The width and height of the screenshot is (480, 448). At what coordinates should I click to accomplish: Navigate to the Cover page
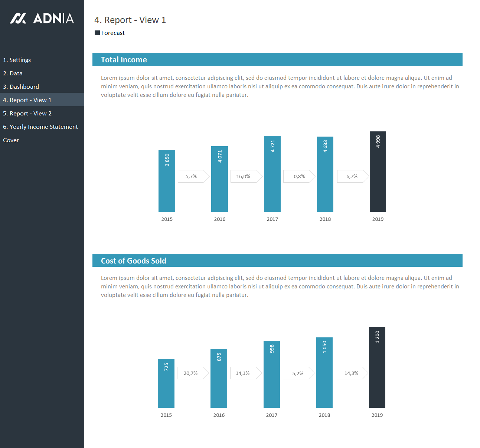11,140
